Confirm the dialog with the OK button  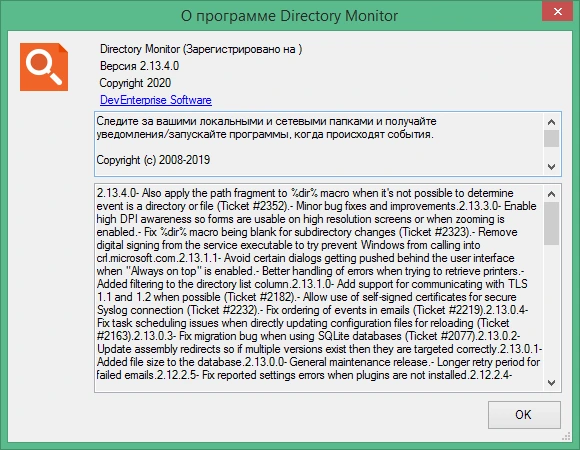click(524, 415)
